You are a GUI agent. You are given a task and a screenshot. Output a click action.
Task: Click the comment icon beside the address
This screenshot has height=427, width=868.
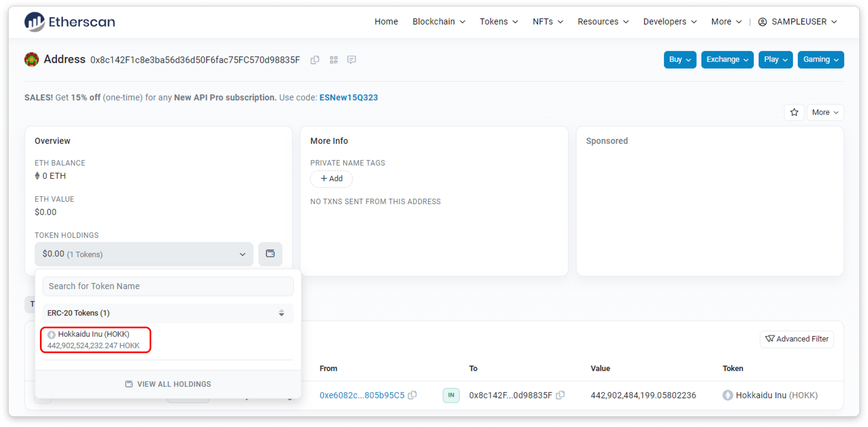[352, 60]
